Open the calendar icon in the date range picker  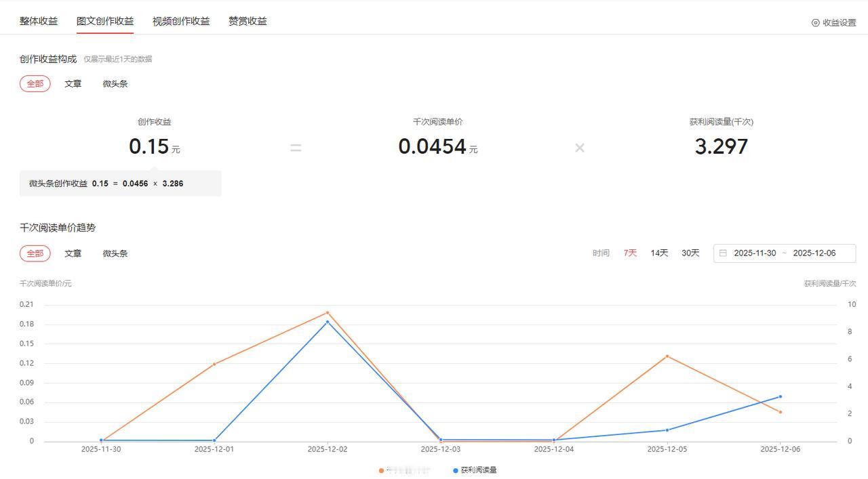723,253
